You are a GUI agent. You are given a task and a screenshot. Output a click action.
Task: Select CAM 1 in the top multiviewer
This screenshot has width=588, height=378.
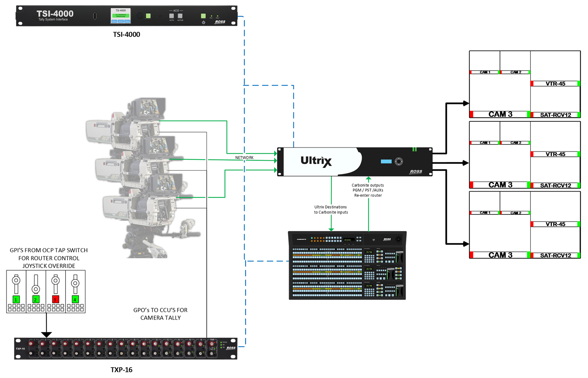point(485,72)
